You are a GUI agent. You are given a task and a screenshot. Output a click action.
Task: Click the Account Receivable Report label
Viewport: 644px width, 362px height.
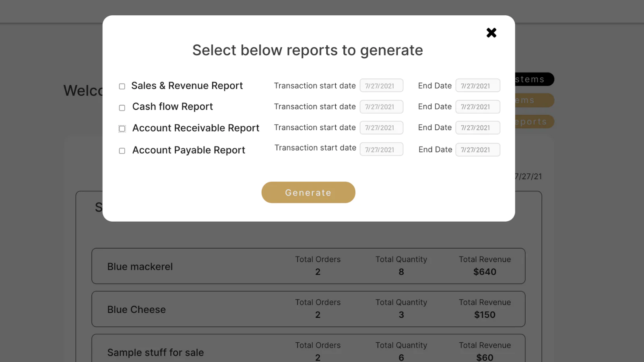(196, 128)
